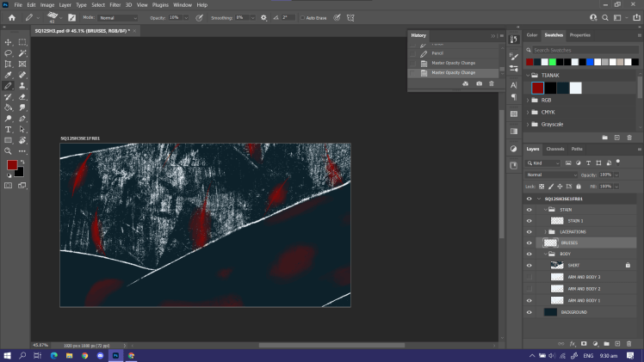Open smoothing options gear icon
This screenshot has height=362, width=644.
point(263,17)
